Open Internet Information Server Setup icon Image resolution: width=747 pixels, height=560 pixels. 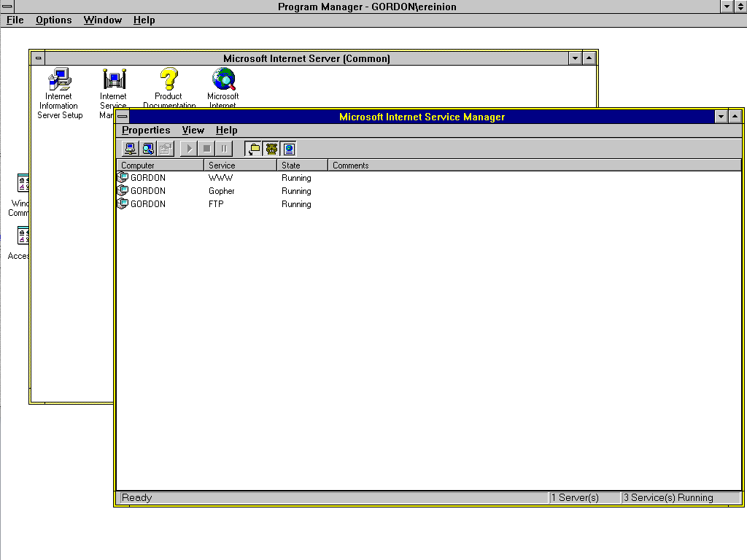(x=59, y=79)
